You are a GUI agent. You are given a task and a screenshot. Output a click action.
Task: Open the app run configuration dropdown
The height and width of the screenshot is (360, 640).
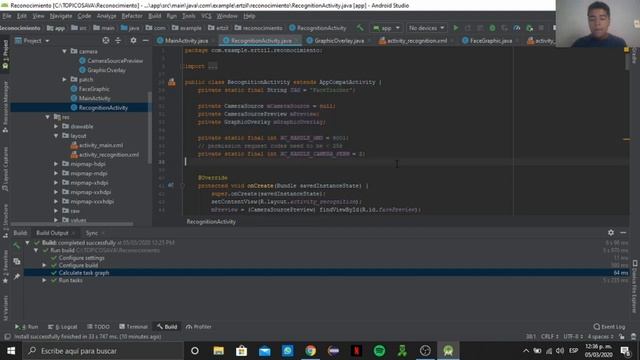[386, 28]
